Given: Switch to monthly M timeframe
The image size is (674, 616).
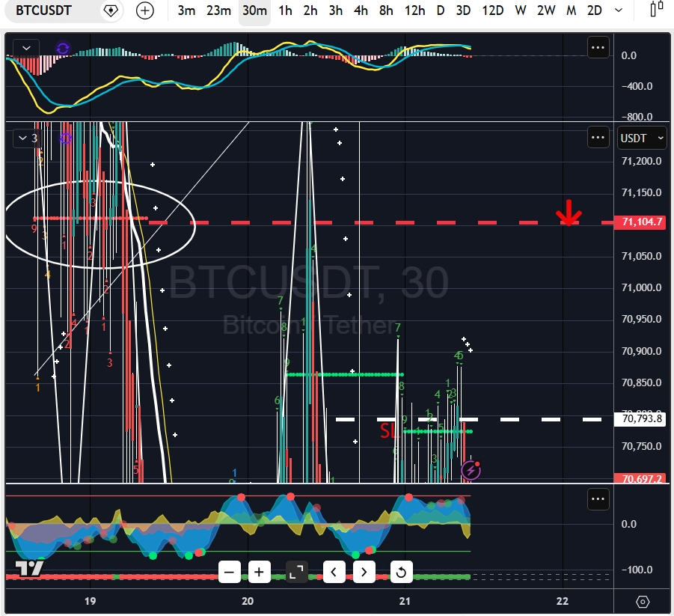Looking at the screenshot, I should tap(571, 10).
